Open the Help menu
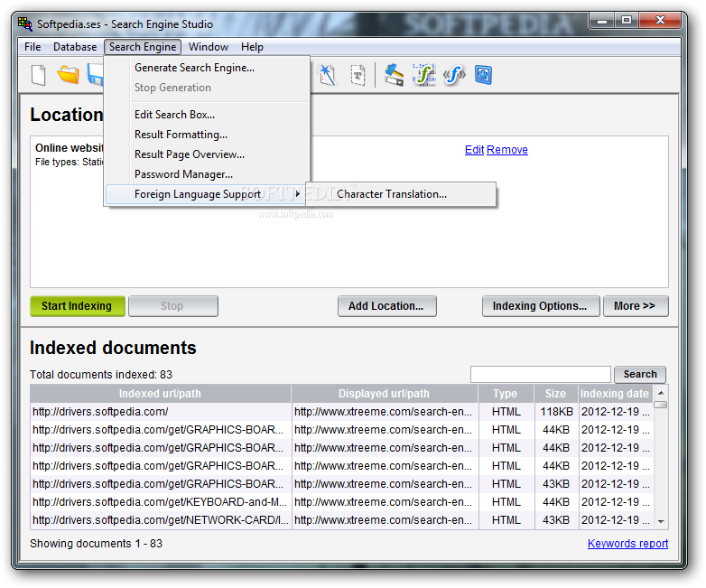This screenshot has width=706, height=588. click(252, 47)
